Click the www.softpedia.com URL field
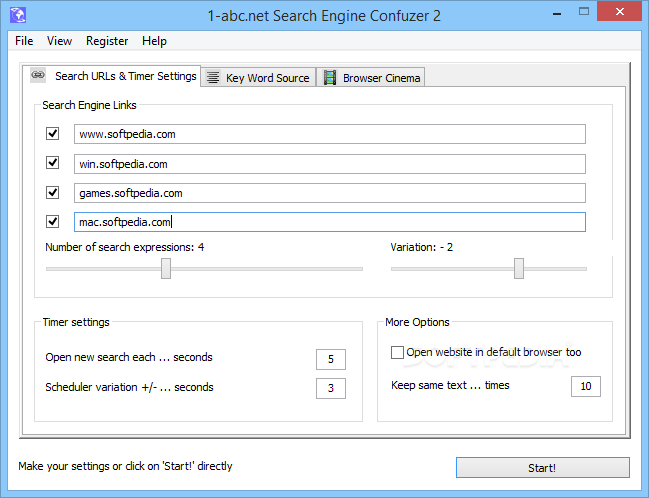This screenshot has width=649, height=498. click(330, 134)
